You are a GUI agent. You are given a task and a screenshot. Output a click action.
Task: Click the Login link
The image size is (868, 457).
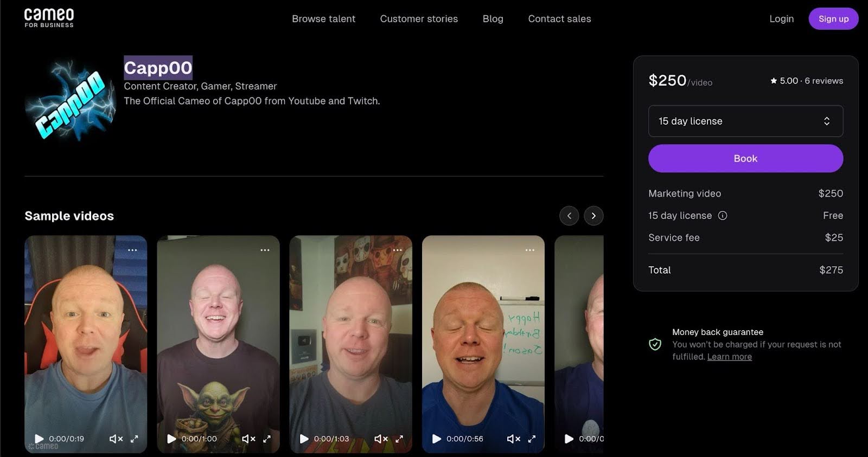point(781,18)
